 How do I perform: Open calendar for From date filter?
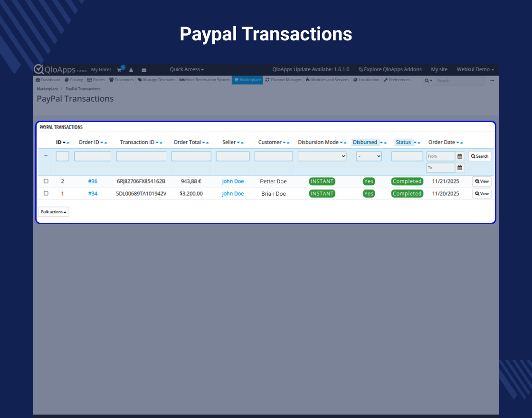(460, 156)
